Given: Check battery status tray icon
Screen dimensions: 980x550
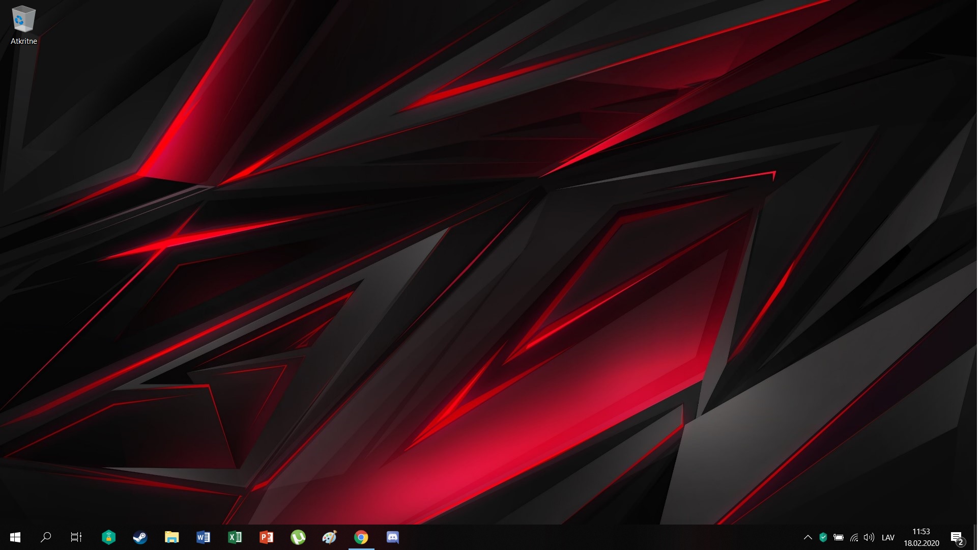Looking at the screenshot, I should pos(839,537).
